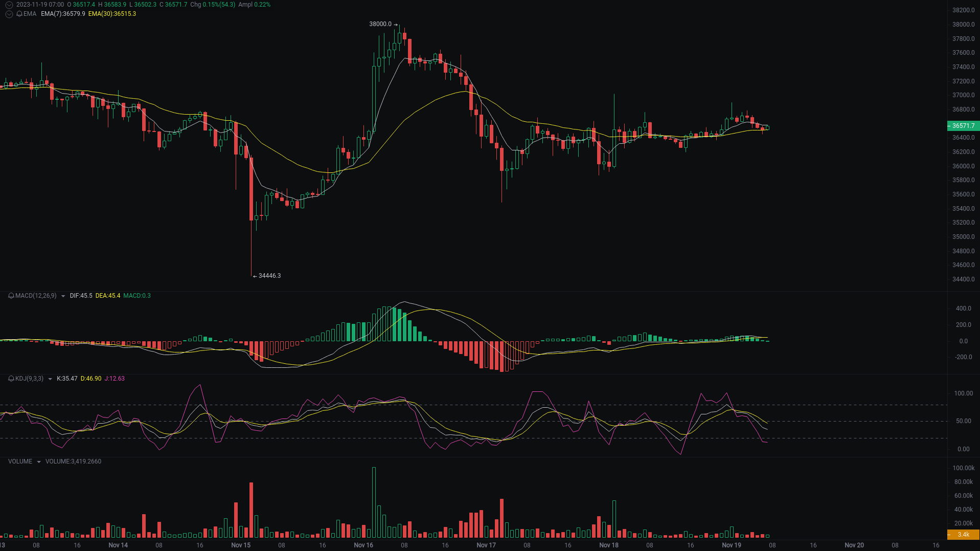The width and height of the screenshot is (980, 551).
Task: Open the MACD(12,26,9) indicator dropdown arrow
Action: (63, 296)
